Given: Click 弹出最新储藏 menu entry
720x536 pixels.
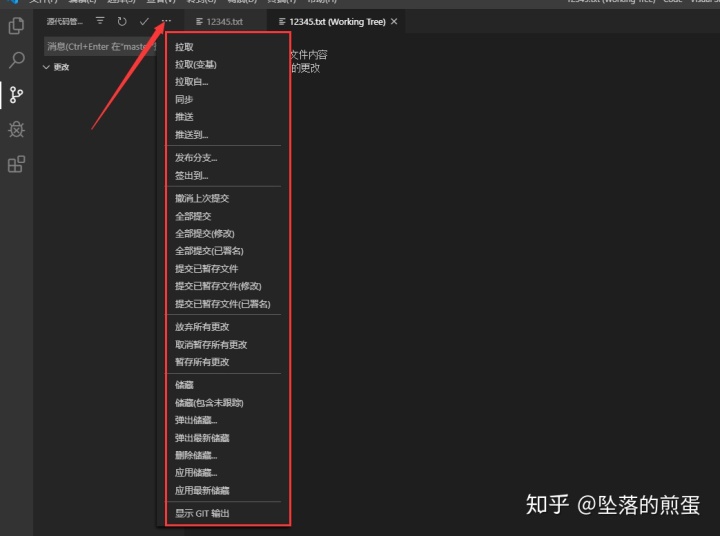Looking at the screenshot, I should click(202, 438).
